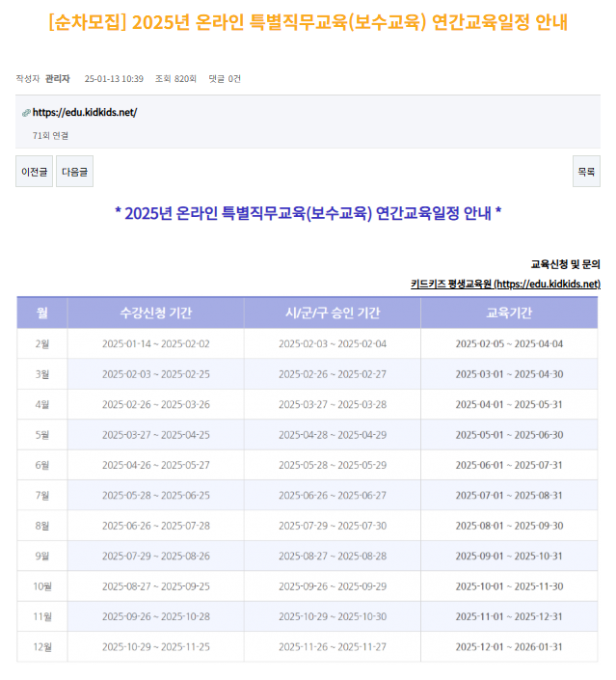Click cell 2025-04-01 ~ 2025-05-31
The width and height of the screenshot is (616, 680).
click(x=509, y=404)
